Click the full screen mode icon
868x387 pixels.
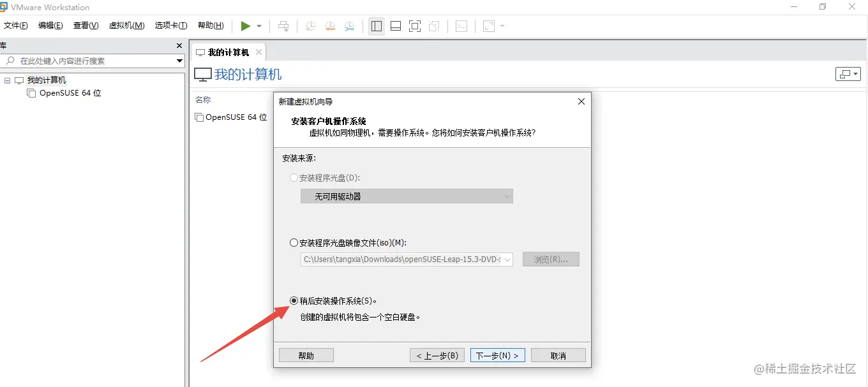coord(415,26)
